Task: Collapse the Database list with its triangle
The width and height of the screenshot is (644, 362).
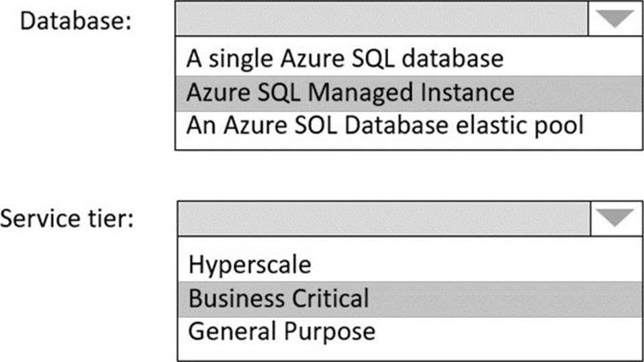Action: 615,19
